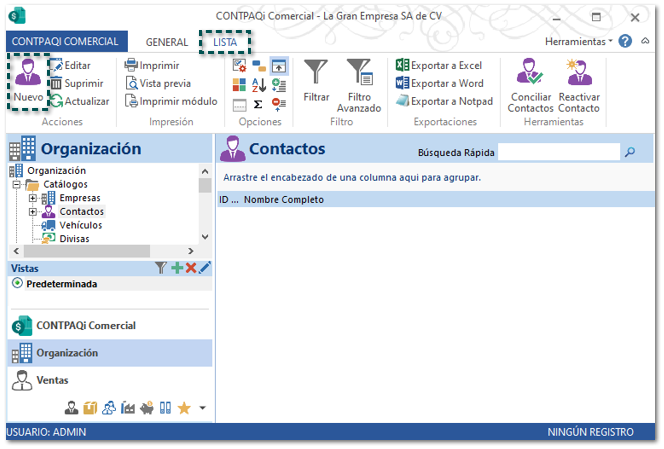Viewport: 664px width, 449px height.
Task: Open the Herramientas dropdown menu
Action: (x=578, y=42)
